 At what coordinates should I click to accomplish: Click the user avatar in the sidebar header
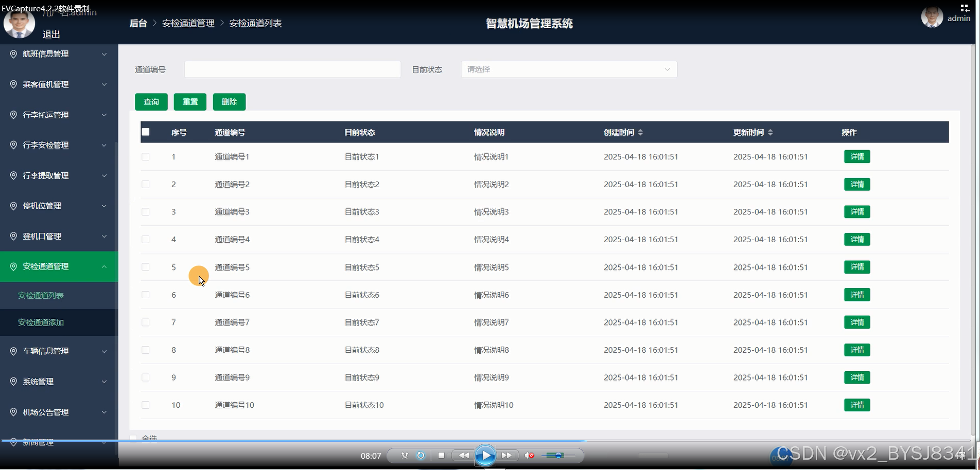[19, 23]
